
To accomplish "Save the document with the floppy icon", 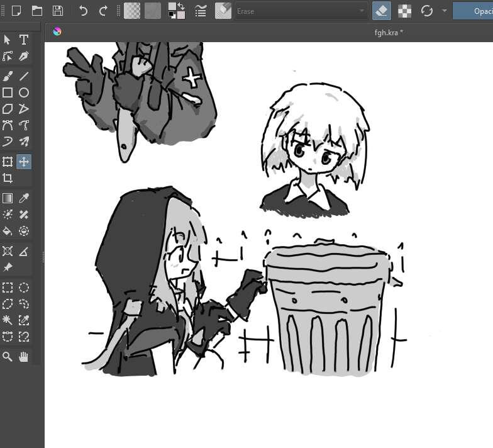I will 57,11.
